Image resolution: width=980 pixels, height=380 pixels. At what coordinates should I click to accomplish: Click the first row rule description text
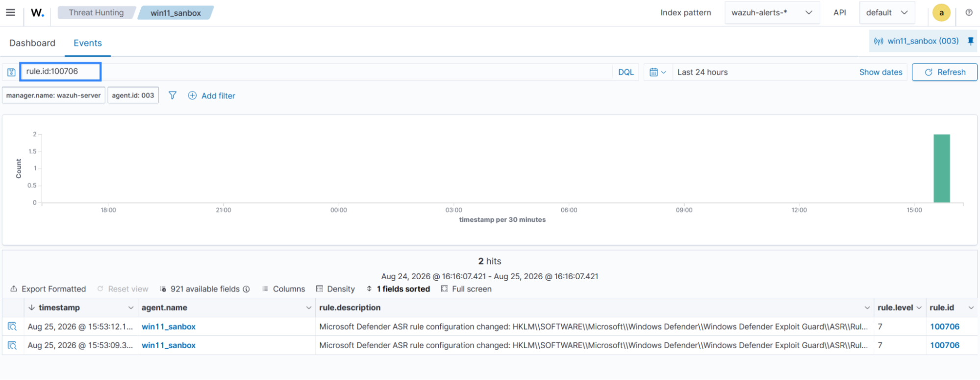[x=593, y=327]
